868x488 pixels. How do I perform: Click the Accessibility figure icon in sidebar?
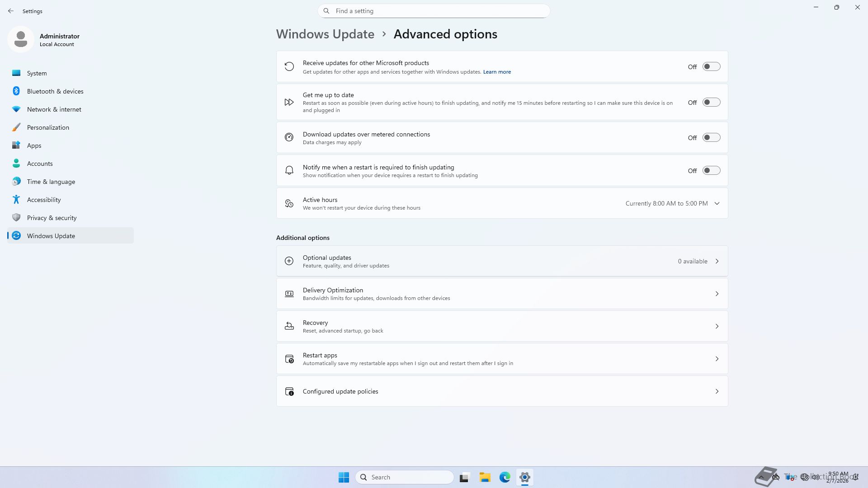[x=16, y=199]
